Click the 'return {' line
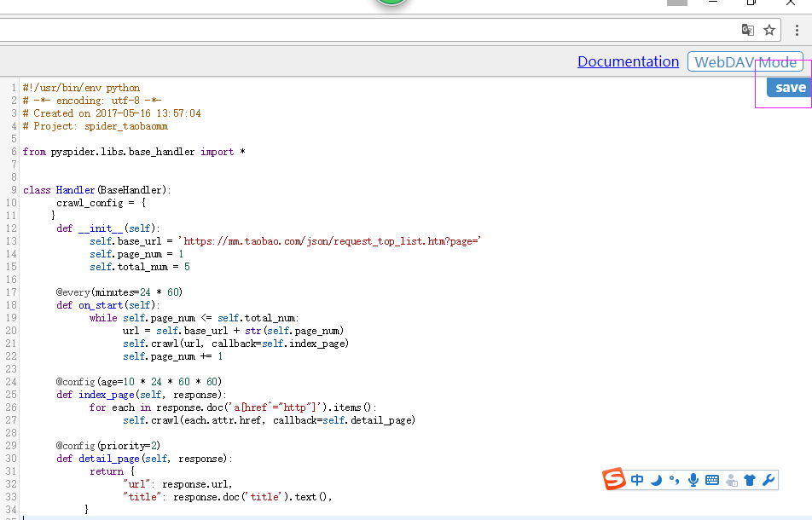 click(x=112, y=471)
